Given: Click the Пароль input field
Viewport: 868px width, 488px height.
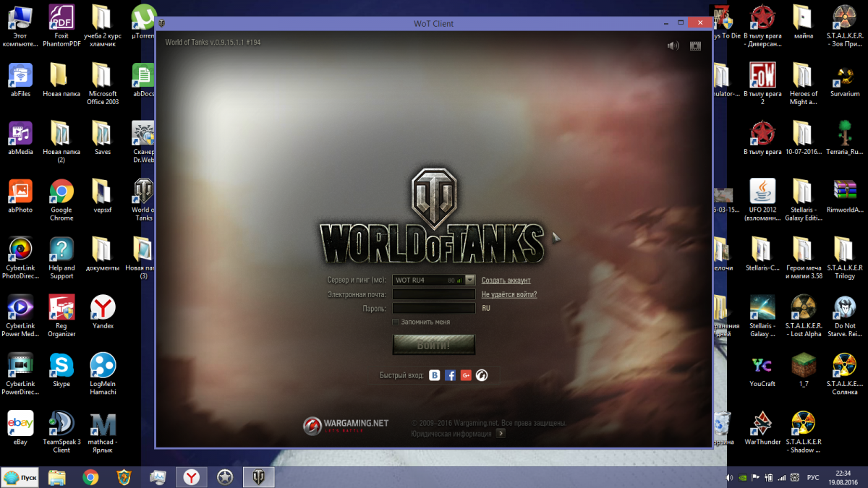Looking at the screenshot, I should (434, 308).
